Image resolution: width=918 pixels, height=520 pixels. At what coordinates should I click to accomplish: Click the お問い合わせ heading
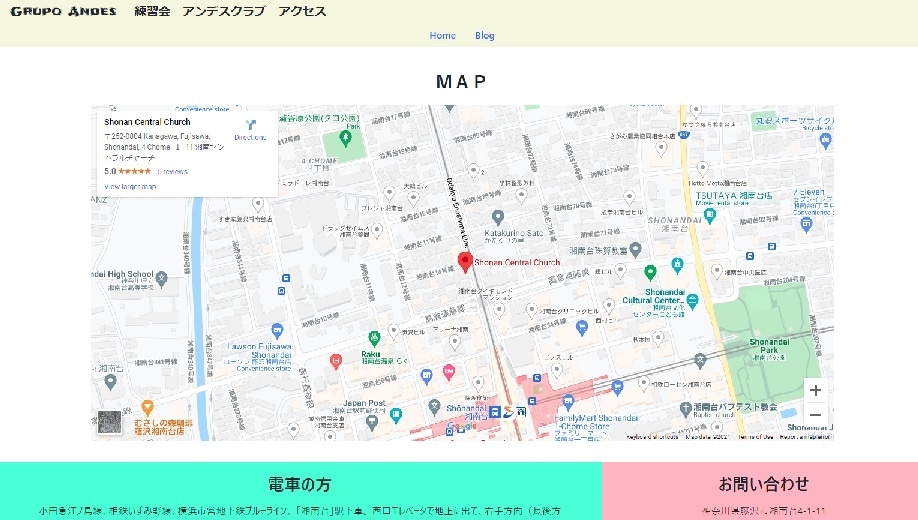763,484
